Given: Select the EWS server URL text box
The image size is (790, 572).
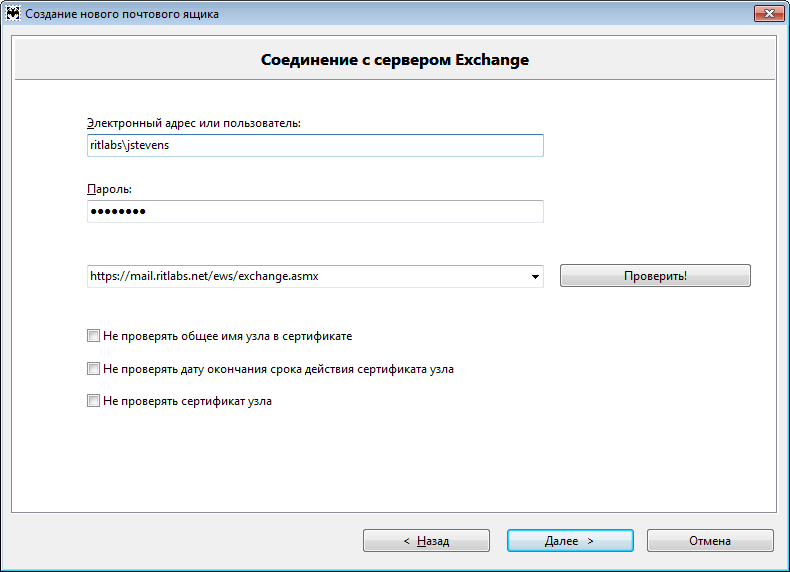Looking at the screenshot, I should click(x=307, y=276).
